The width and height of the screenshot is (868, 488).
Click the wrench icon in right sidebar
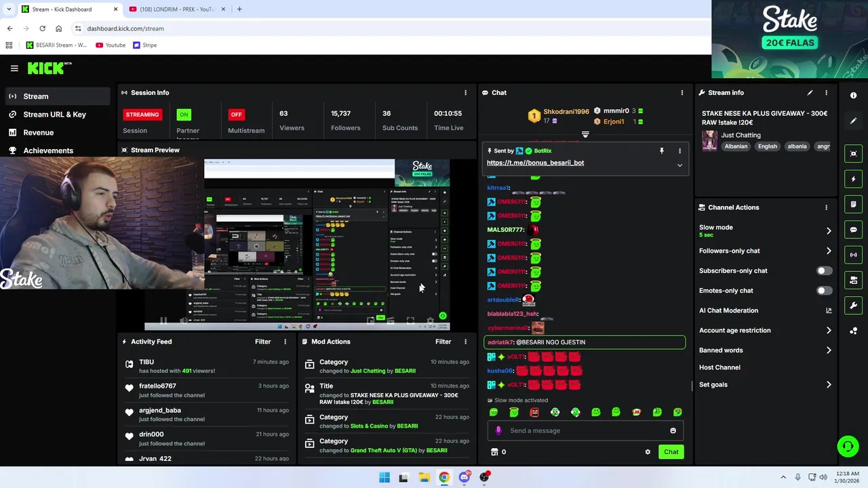[854, 306]
